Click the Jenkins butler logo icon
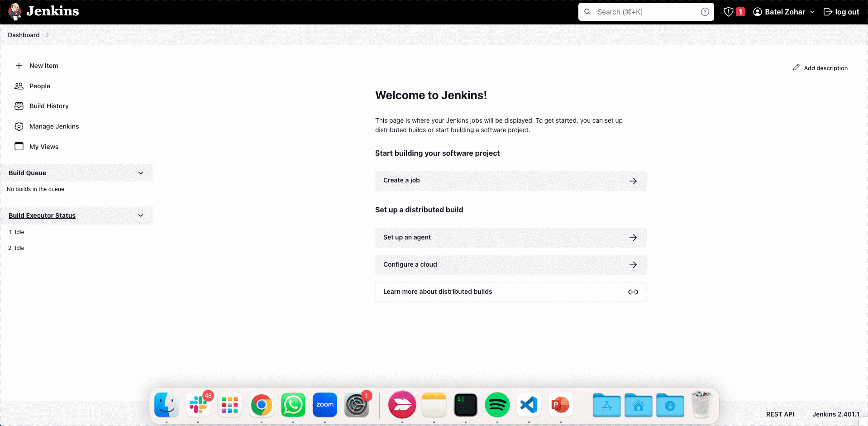The width and height of the screenshot is (868, 426). [15, 12]
